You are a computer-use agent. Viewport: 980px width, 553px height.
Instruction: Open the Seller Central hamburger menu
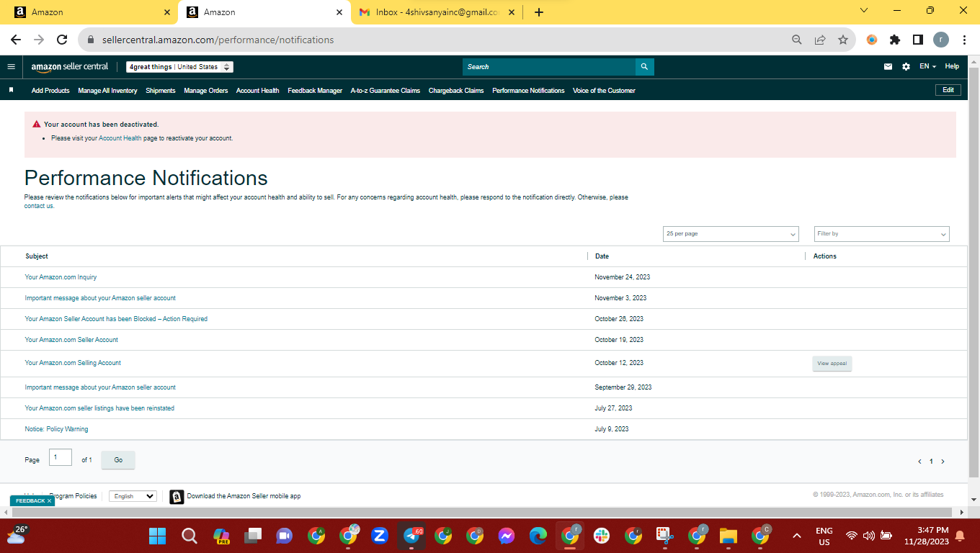(x=11, y=66)
